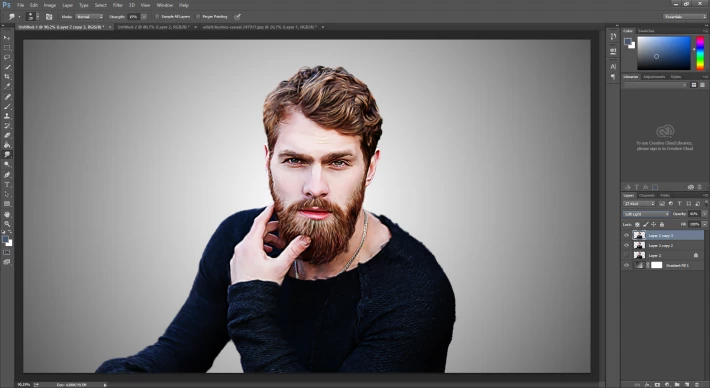Select the History Brush tool
This screenshot has height=388, width=710.
pos(7,125)
